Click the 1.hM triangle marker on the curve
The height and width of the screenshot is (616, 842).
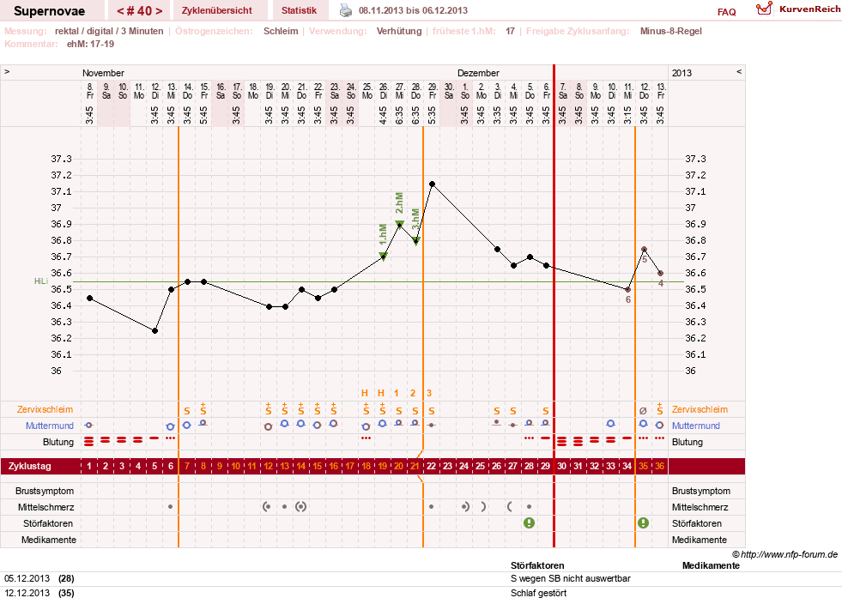384,257
